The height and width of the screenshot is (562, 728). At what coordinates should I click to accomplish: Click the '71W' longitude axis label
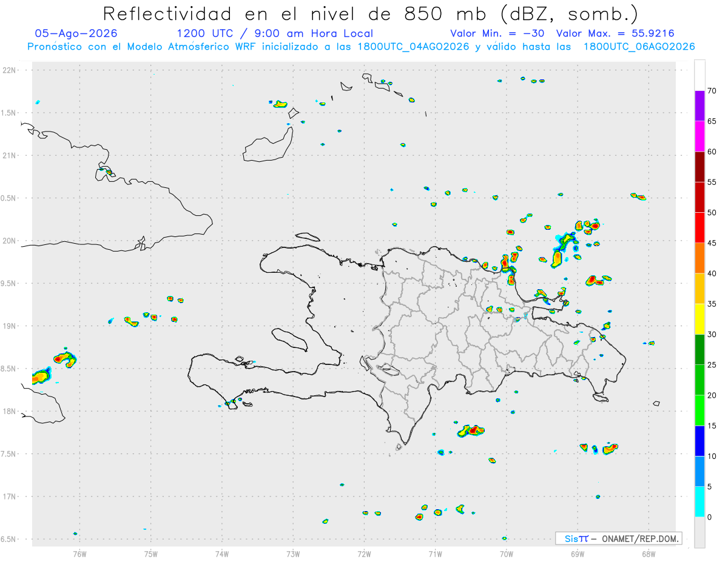pos(435,553)
